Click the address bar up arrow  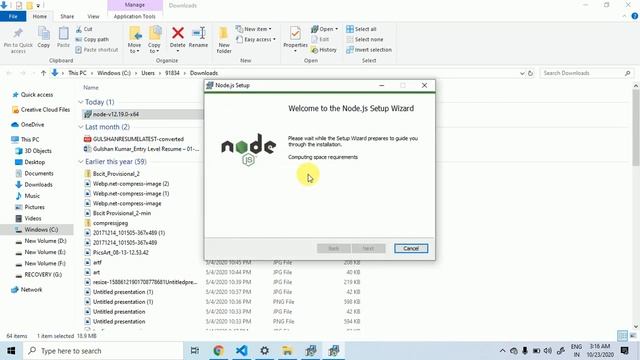click(x=43, y=73)
